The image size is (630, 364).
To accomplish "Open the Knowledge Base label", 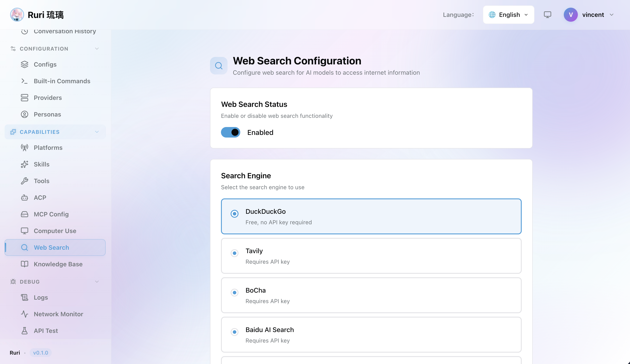I will tap(58, 264).
